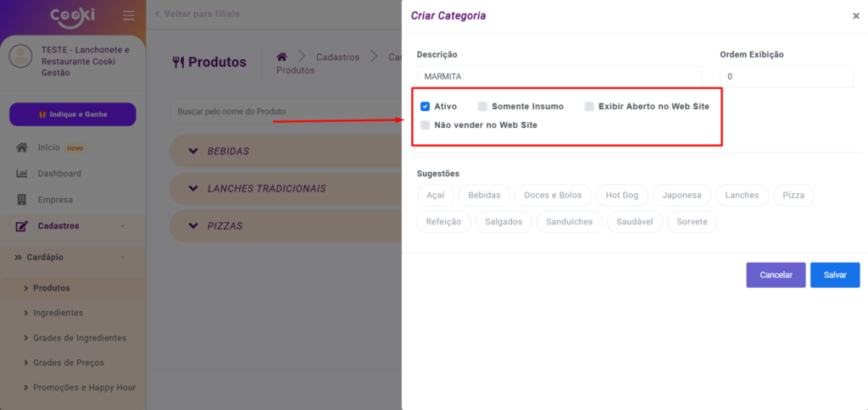Uncheck the Ativo checkbox
Viewport: 868px width, 410px height.
[x=426, y=107]
